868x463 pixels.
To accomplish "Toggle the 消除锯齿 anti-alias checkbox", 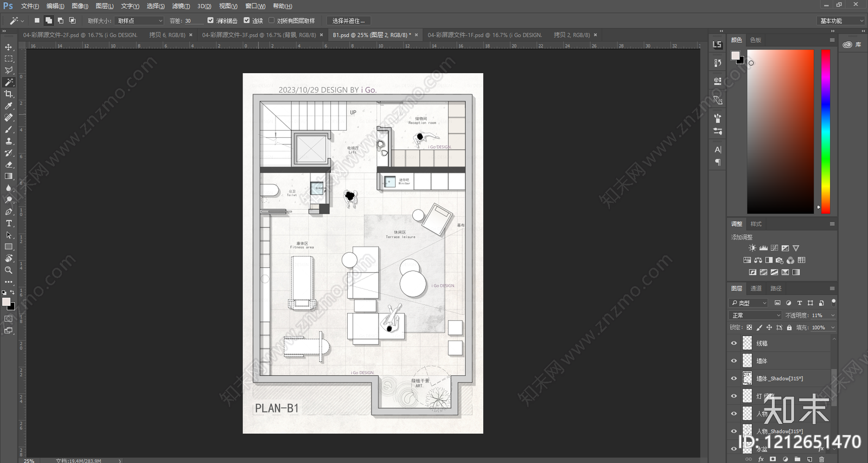I will 210,21.
